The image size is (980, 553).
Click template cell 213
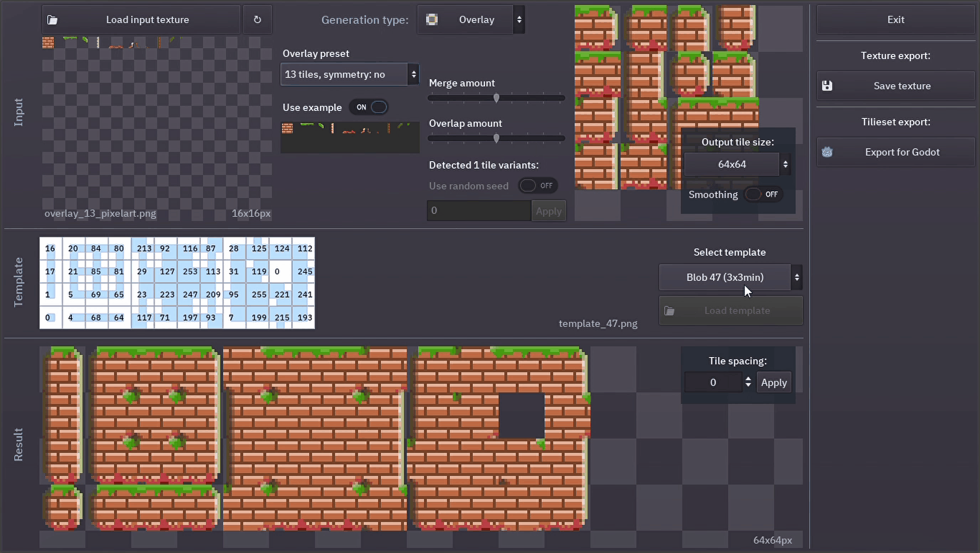pos(144,249)
